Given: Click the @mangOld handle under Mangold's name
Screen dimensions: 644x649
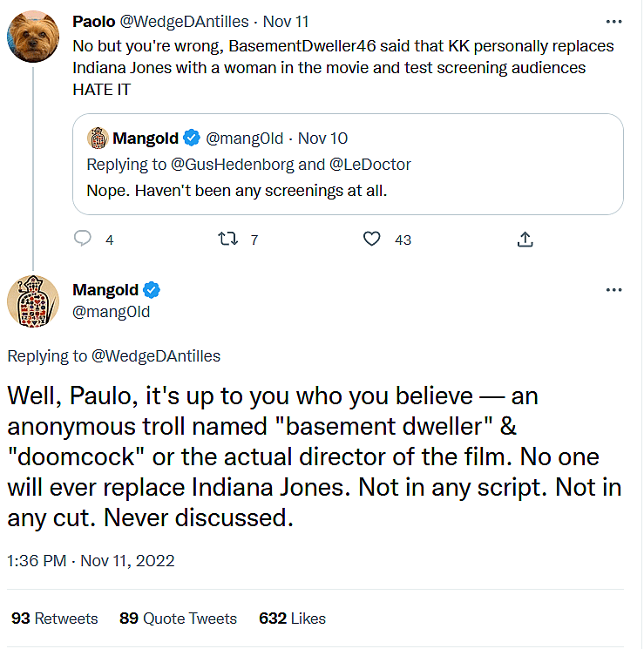Looking at the screenshot, I should pyautogui.click(x=111, y=312).
